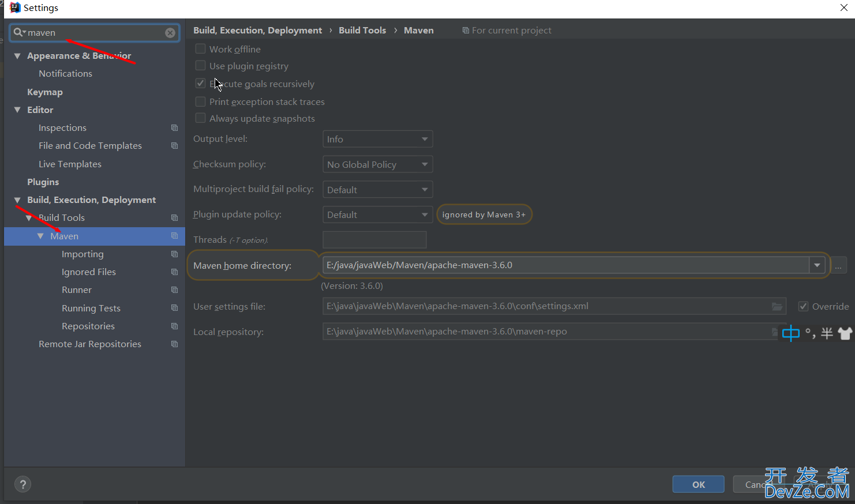Screen dimensions: 855x504
Task: Click the Maven home directory path field
Action: click(x=566, y=265)
